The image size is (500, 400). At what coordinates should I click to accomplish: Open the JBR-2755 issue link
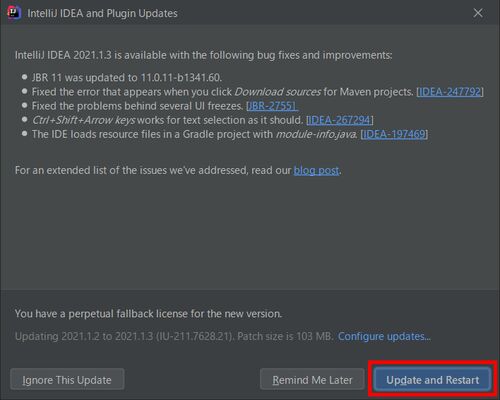point(272,106)
